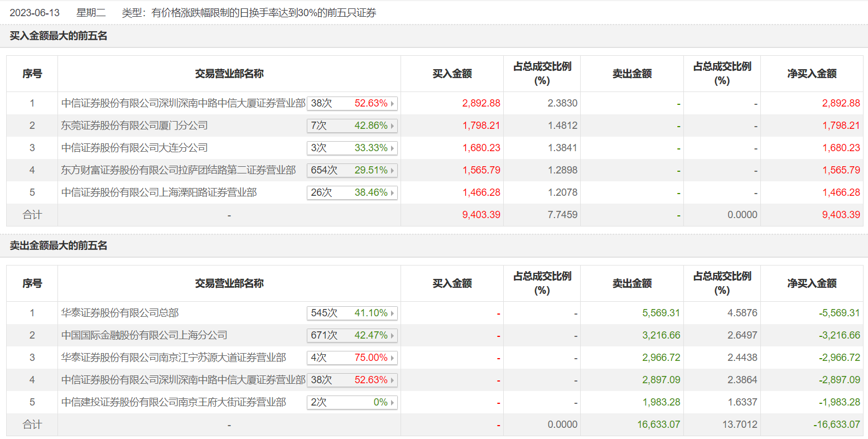Image resolution: width=868 pixels, height=439 pixels.
Task: Select the net amount -3,216.66
Action: coord(840,335)
